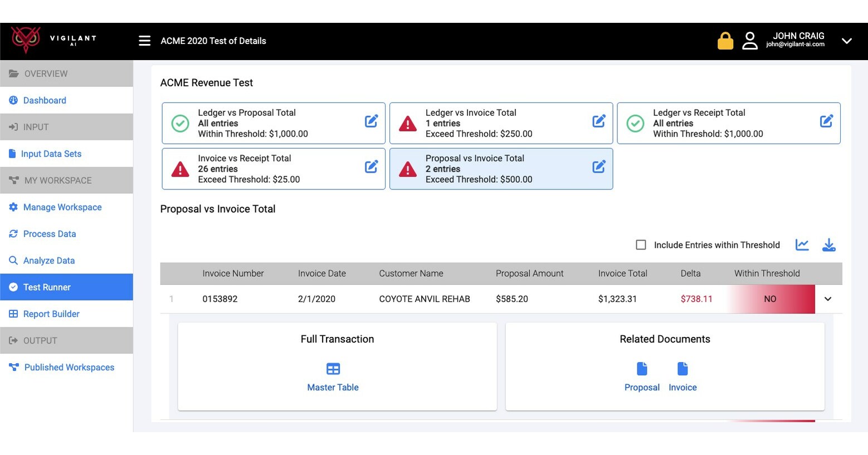This screenshot has width=868, height=455.
Task: Go to Input Data Sets
Action: [52, 153]
